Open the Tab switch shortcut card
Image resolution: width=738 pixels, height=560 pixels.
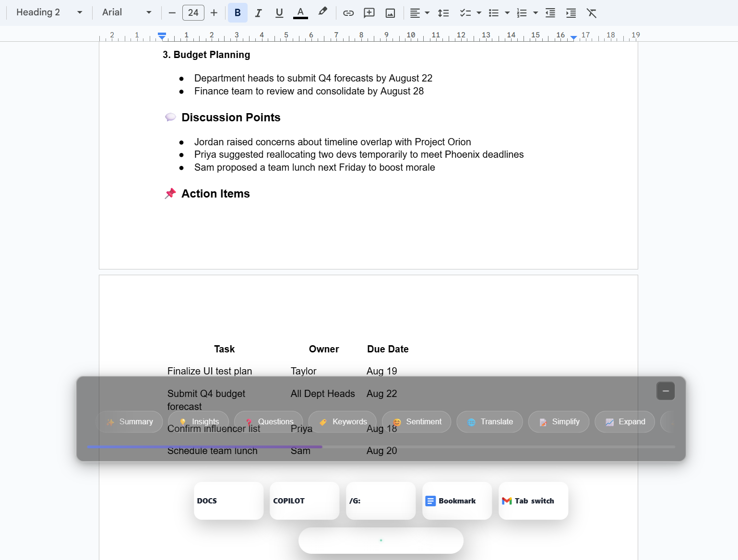[x=534, y=501]
